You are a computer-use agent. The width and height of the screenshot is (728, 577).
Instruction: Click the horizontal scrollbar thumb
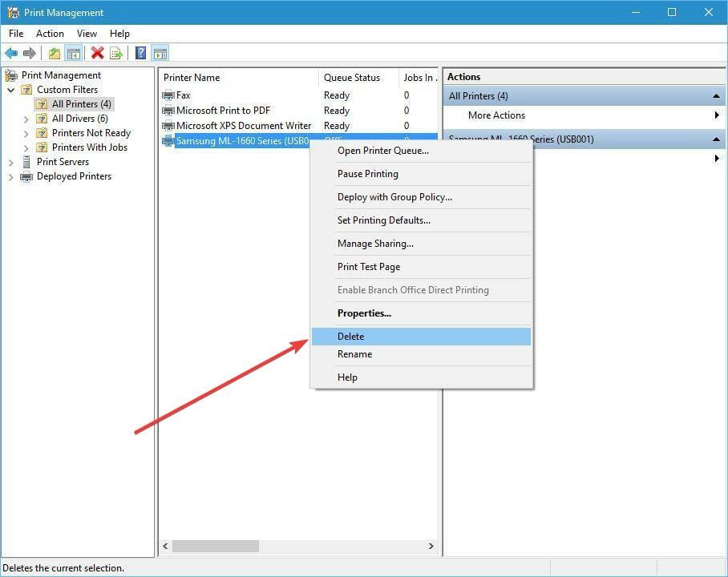[216, 546]
